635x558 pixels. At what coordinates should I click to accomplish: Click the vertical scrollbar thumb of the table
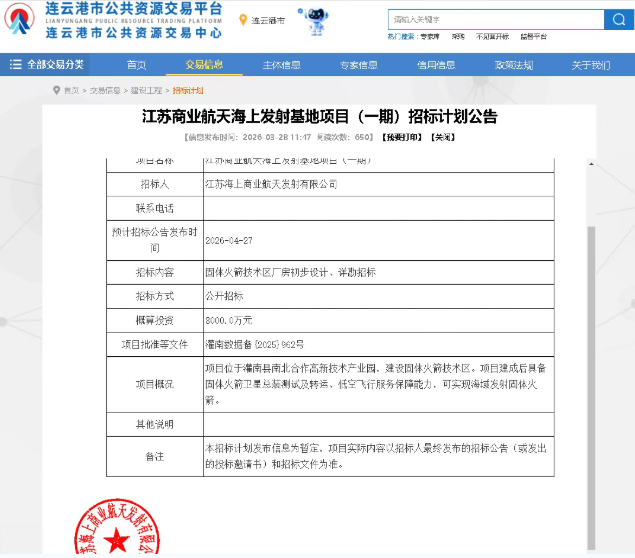point(591,388)
